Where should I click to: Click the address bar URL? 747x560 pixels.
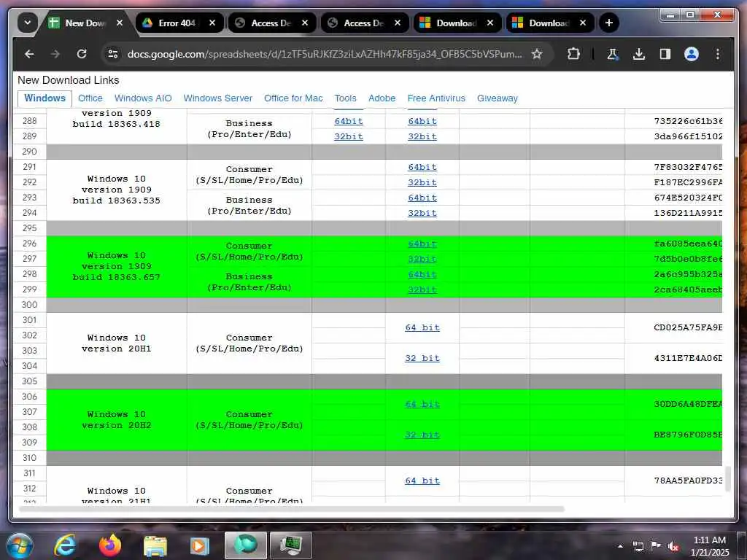tap(325, 54)
